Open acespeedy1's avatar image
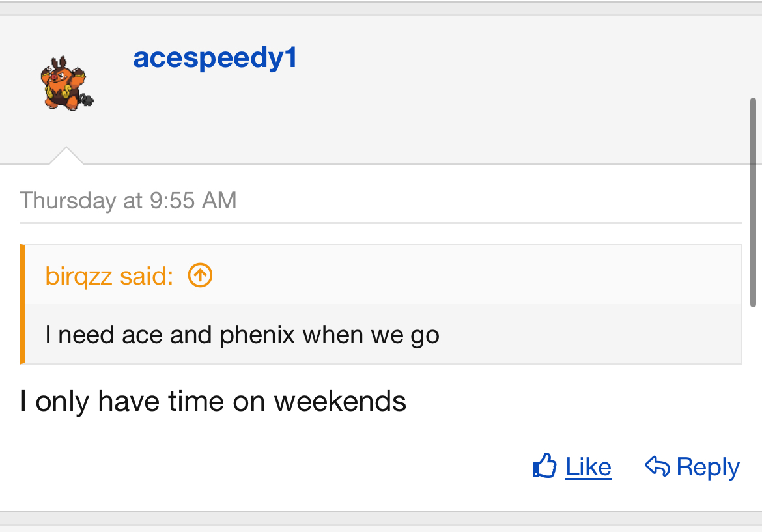The height and width of the screenshot is (532, 762). (68, 83)
